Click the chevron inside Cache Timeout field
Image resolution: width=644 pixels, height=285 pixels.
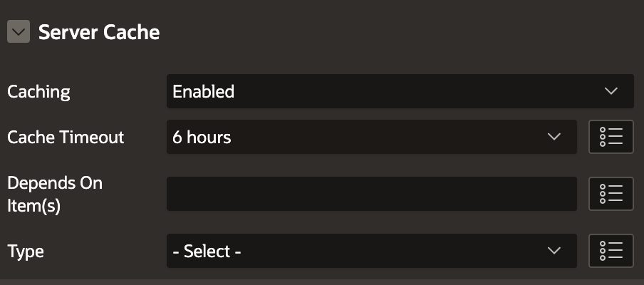tap(554, 137)
